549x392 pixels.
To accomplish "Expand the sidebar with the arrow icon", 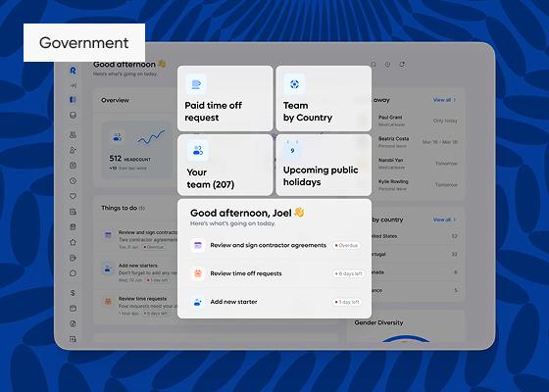I will 73,85.
